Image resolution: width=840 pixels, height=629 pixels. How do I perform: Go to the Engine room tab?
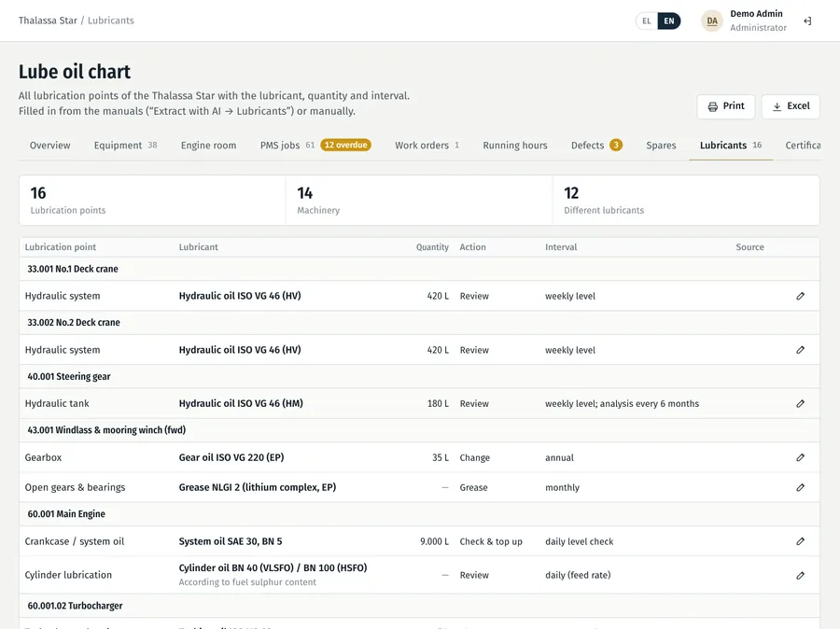208,146
